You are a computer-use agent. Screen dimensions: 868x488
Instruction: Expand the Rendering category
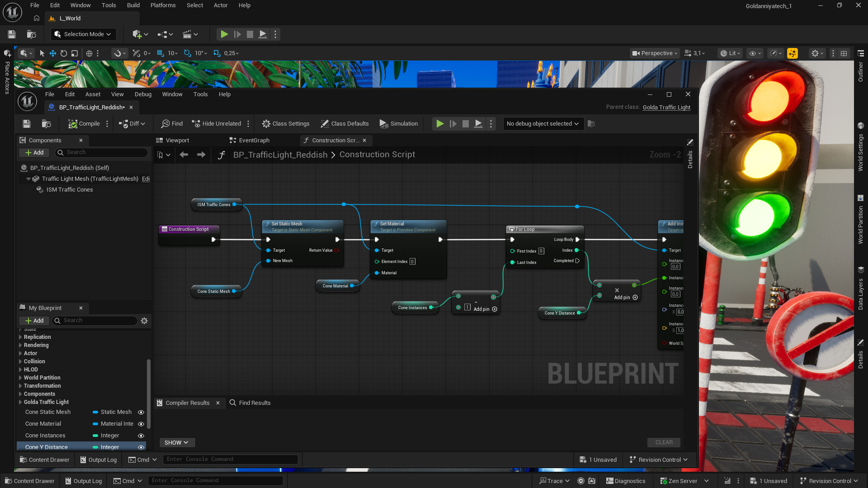(x=20, y=345)
